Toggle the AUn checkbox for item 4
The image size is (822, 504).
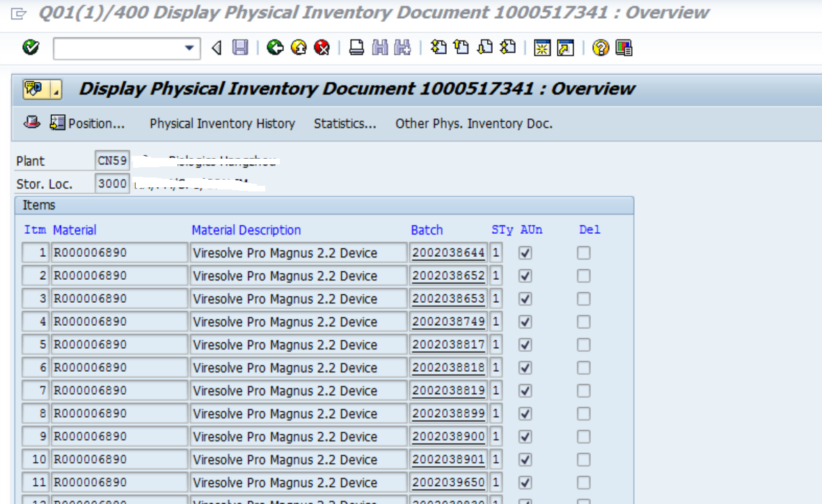click(525, 322)
